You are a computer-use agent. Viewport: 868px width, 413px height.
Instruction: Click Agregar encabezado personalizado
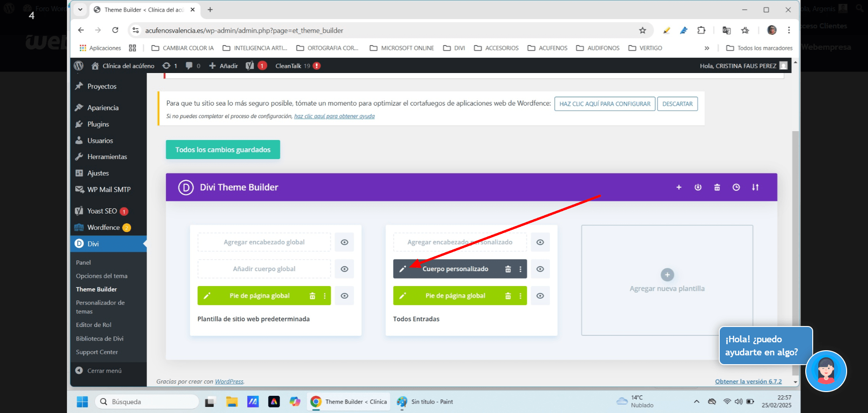tap(460, 242)
